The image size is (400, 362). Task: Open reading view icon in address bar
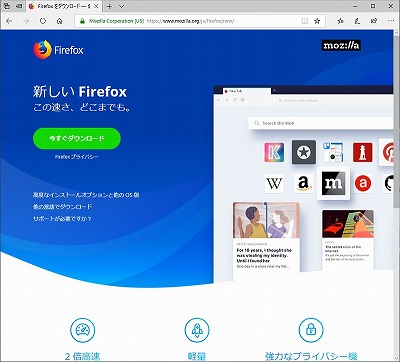point(305,21)
